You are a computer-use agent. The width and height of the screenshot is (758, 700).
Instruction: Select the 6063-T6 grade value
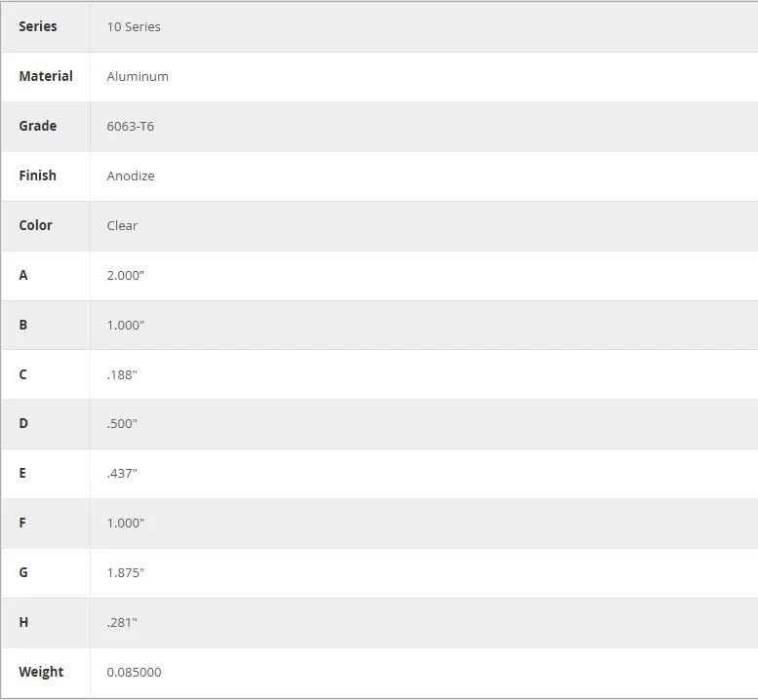click(x=130, y=127)
